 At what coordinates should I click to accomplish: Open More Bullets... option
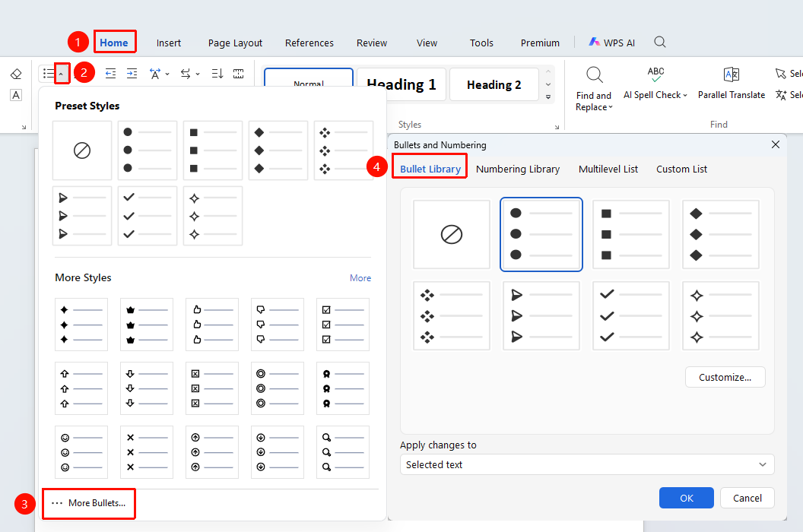89,503
